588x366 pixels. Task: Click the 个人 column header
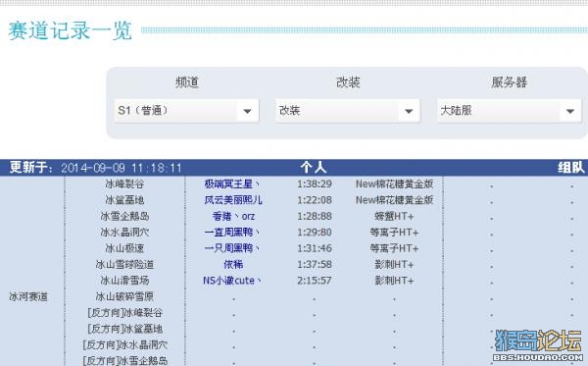(x=314, y=168)
